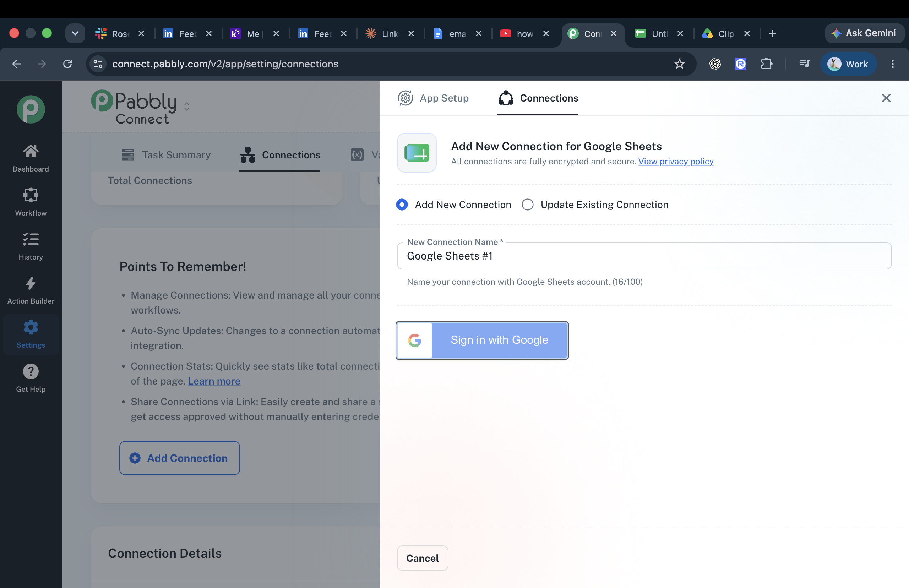Open the media controls icon in toolbar
Screen dimensions: 909x588
point(804,64)
